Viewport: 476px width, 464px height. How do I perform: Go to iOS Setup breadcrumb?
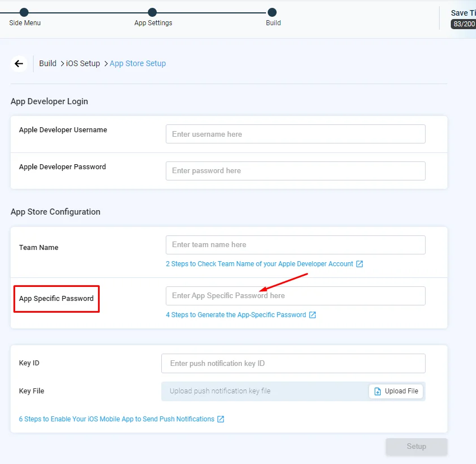83,63
